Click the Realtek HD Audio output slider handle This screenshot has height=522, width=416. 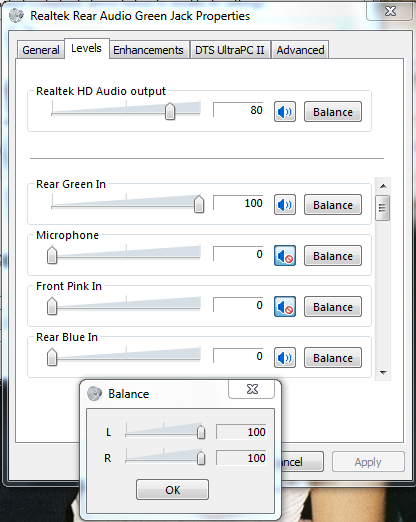coord(170,111)
